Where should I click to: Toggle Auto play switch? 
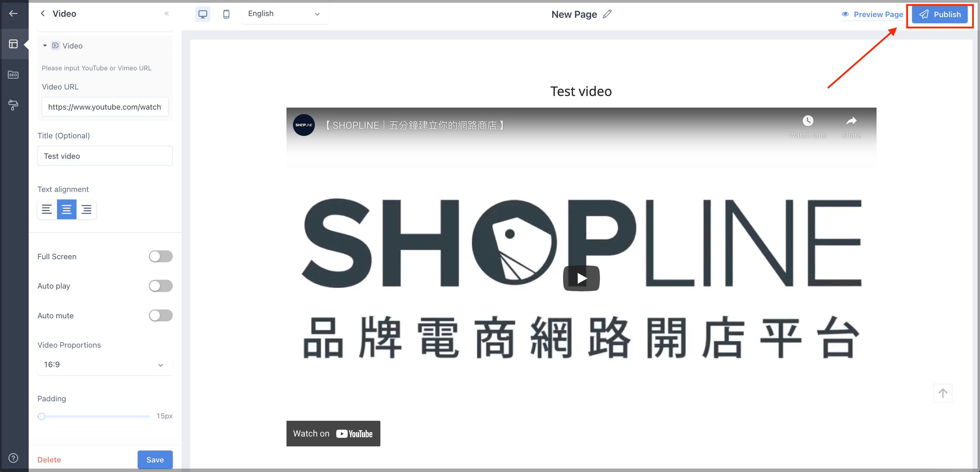point(160,286)
